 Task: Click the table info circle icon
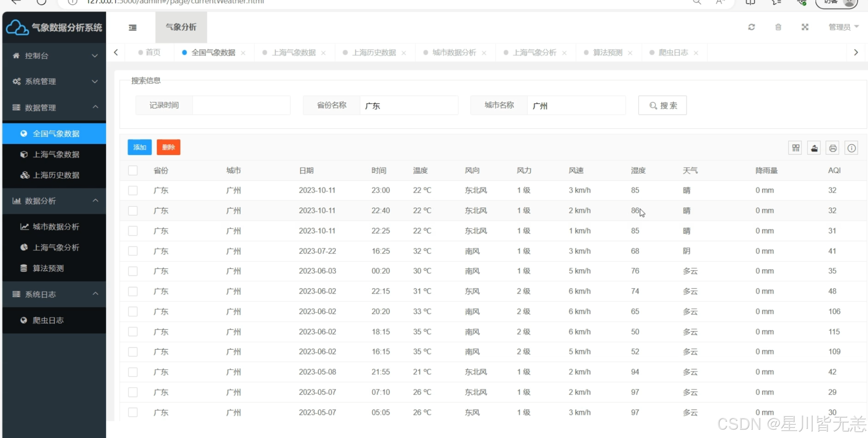(851, 148)
